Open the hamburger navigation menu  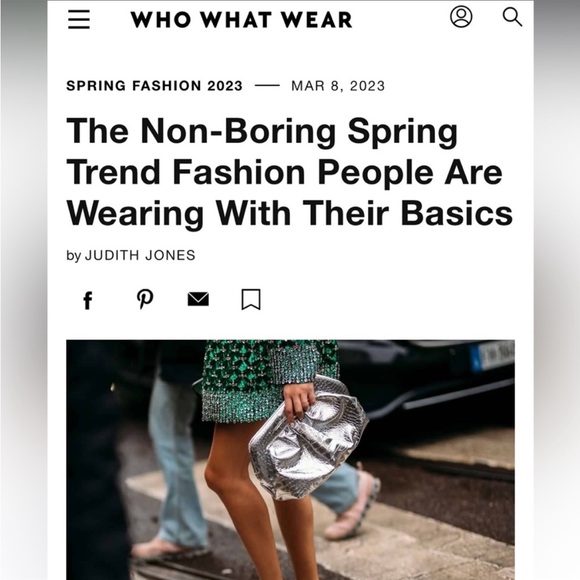(79, 19)
